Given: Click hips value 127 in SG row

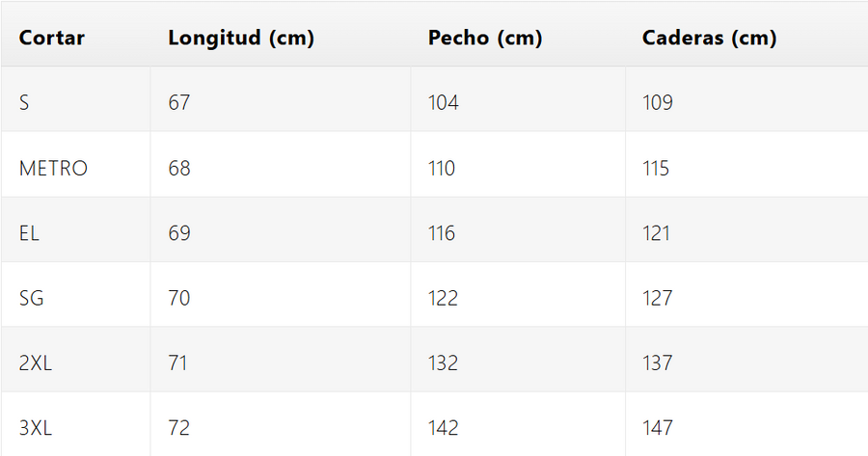Looking at the screenshot, I should [x=658, y=299].
